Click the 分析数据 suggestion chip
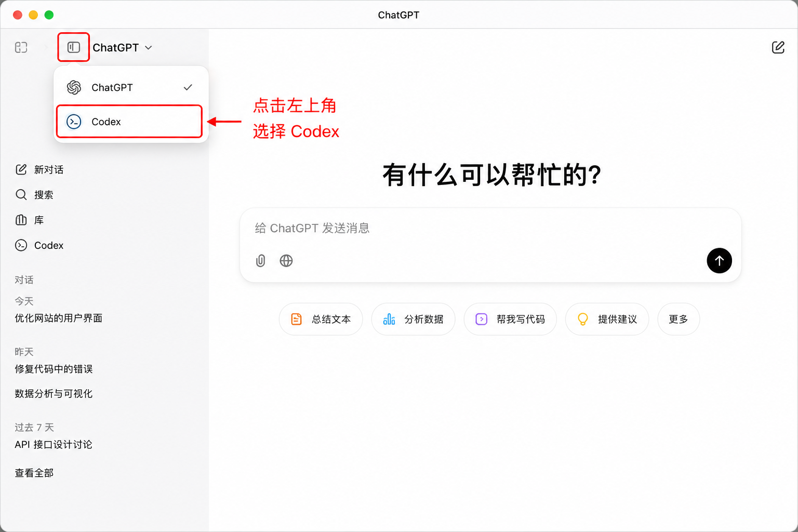This screenshot has width=798, height=532. tap(414, 319)
